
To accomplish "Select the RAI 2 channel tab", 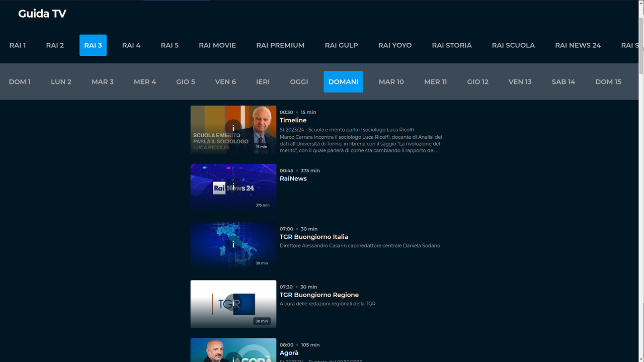I will click(55, 45).
